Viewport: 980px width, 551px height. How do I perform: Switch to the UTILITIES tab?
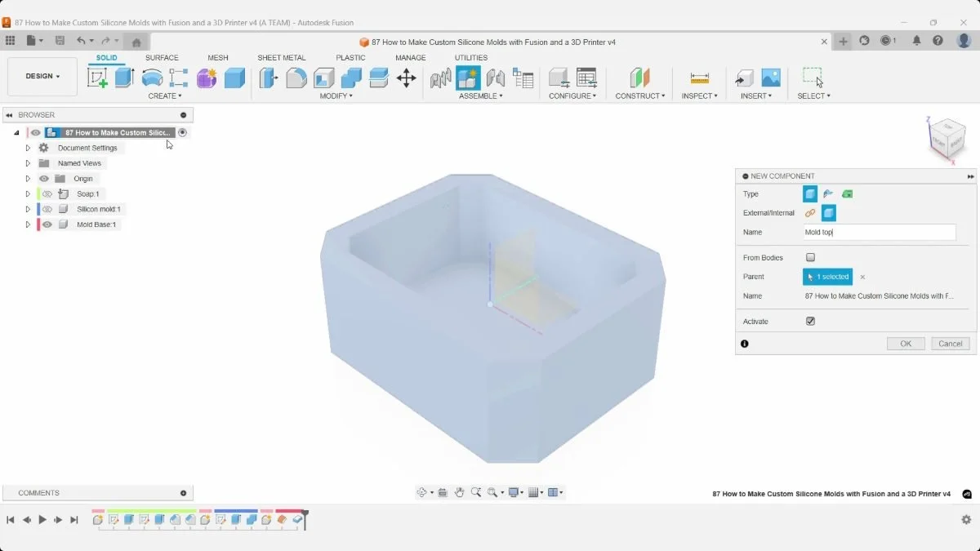(471, 58)
